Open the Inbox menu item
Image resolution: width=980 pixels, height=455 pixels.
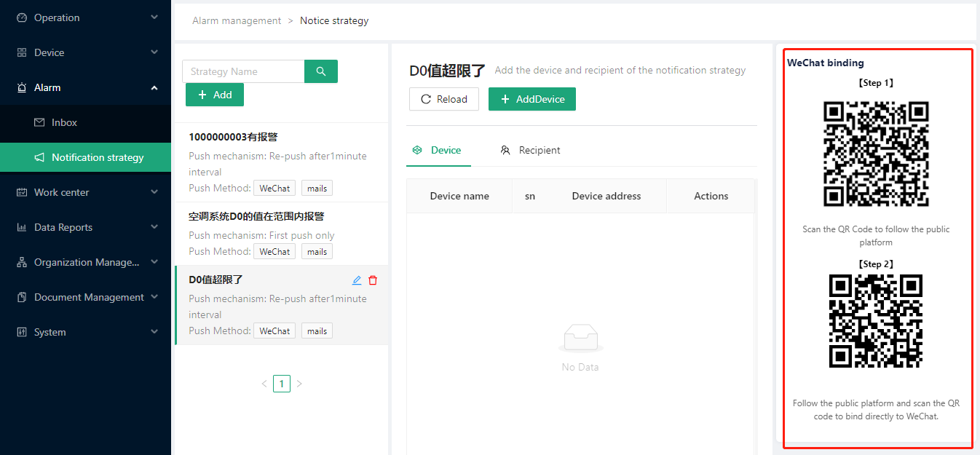pyautogui.click(x=85, y=122)
